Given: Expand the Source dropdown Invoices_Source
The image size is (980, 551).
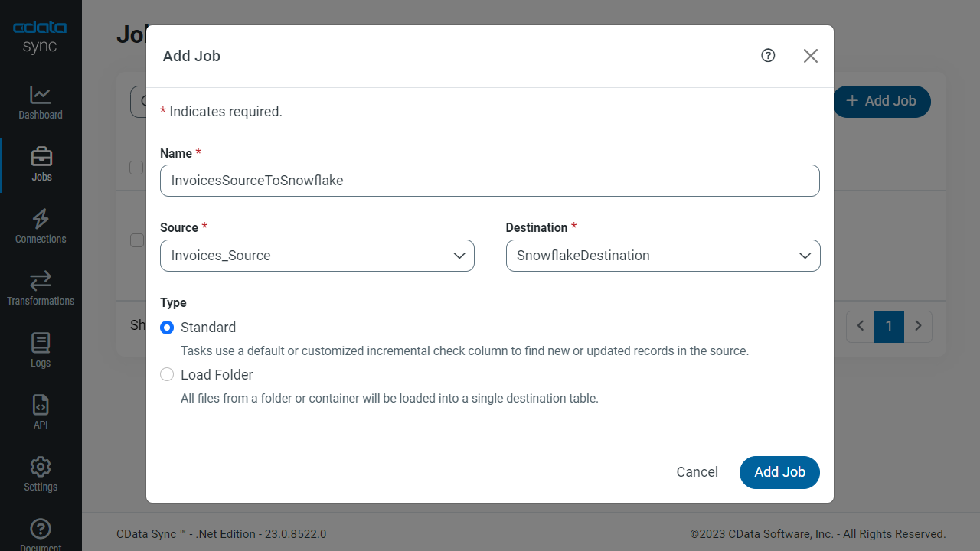Looking at the screenshot, I should point(317,256).
